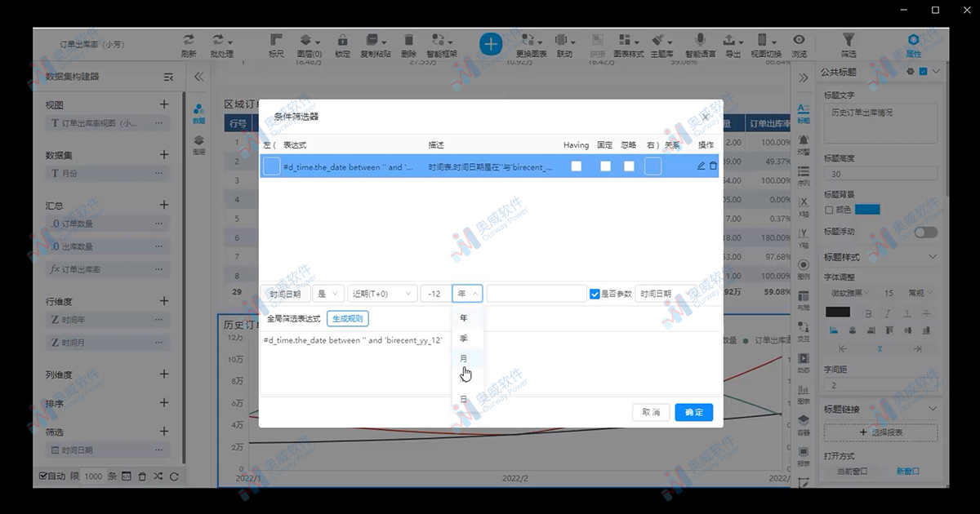Click the 数据集构建器 list menu icon
Viewport: 980px width, 514px height.
(x=168, y=77)
